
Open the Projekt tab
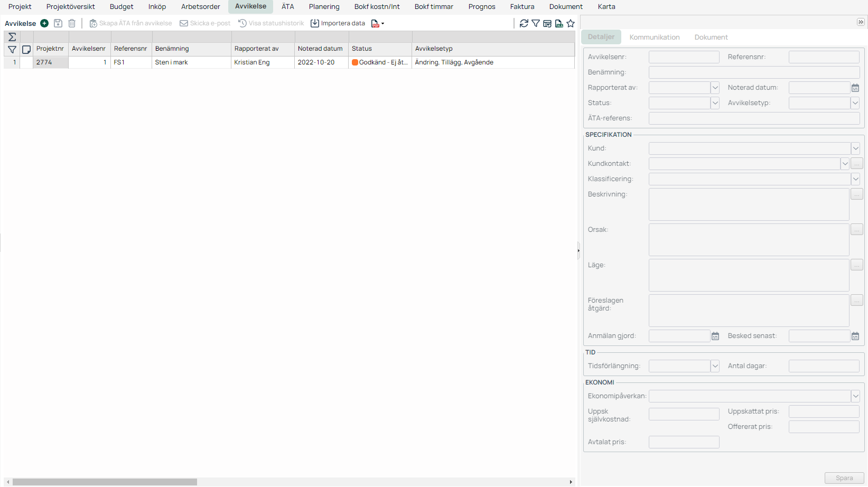[x=20, y=7]
